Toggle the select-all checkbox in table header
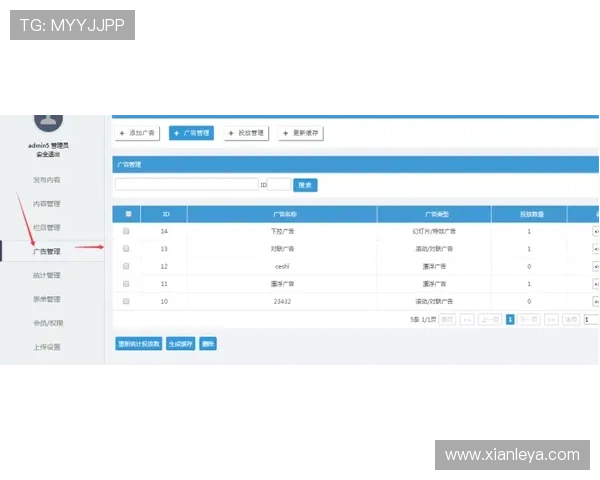Image resolution: width=600 pixels, height=480 pixels. click(x=127, y=214)
